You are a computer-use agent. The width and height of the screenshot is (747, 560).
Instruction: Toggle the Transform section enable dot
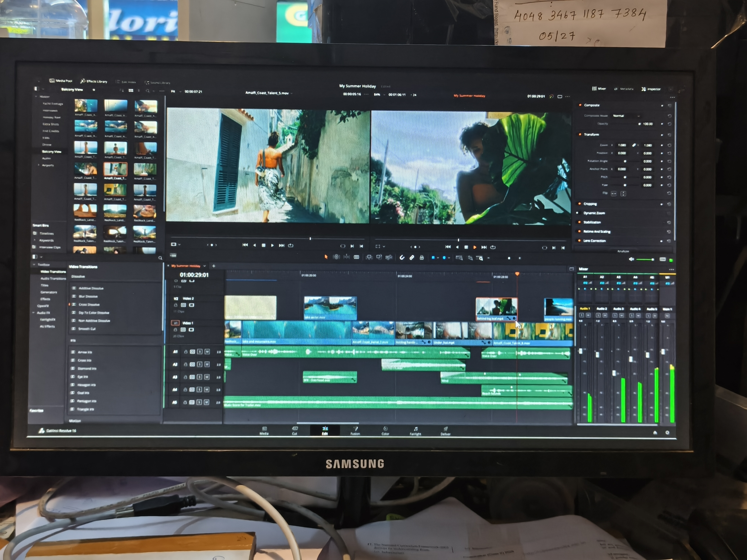point(580,134)
